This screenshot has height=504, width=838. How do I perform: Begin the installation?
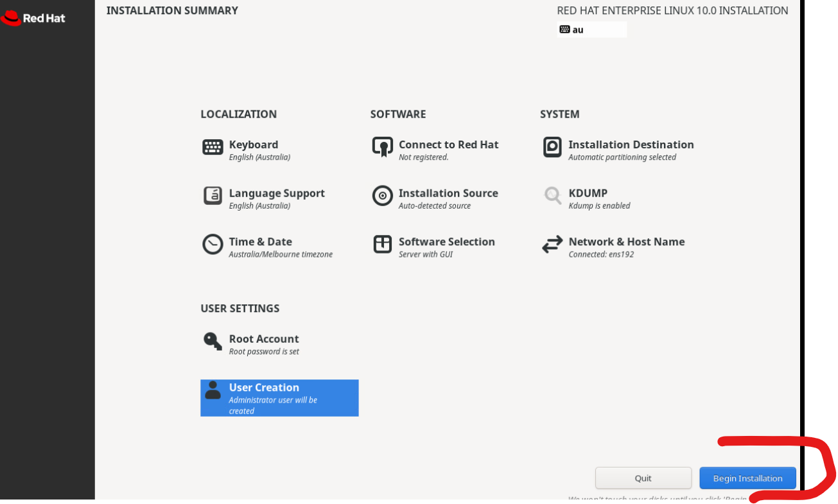[x=747, y=478]
